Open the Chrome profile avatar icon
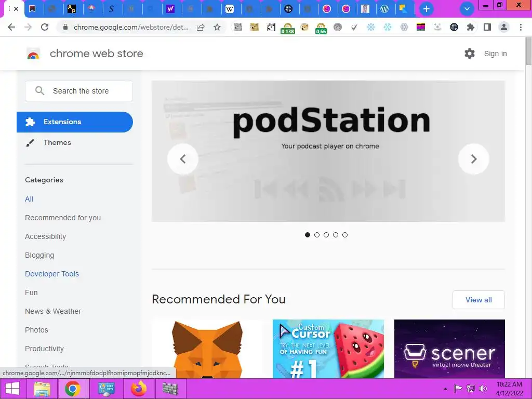Image resolution: width=532 pixels, height=399 pixels. 504,27
